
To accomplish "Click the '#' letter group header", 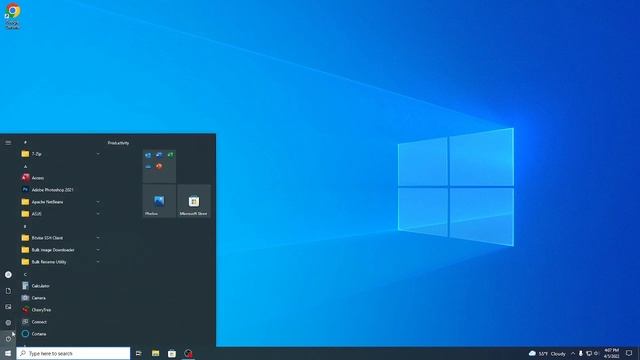I will click(25, 142).
